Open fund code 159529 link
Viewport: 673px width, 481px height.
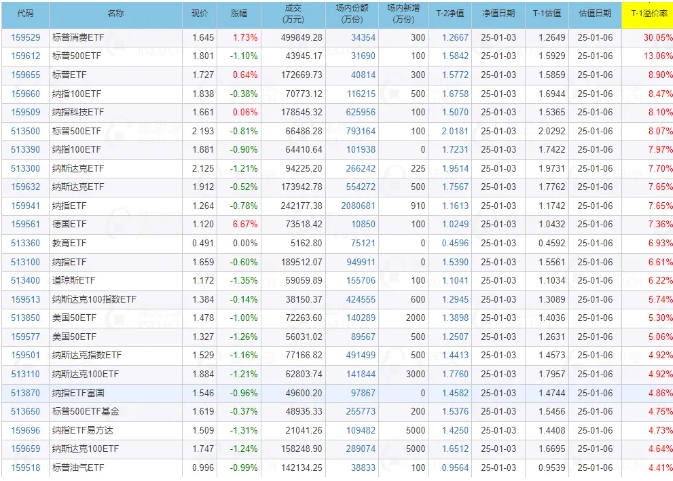click(x=25, y=38)
